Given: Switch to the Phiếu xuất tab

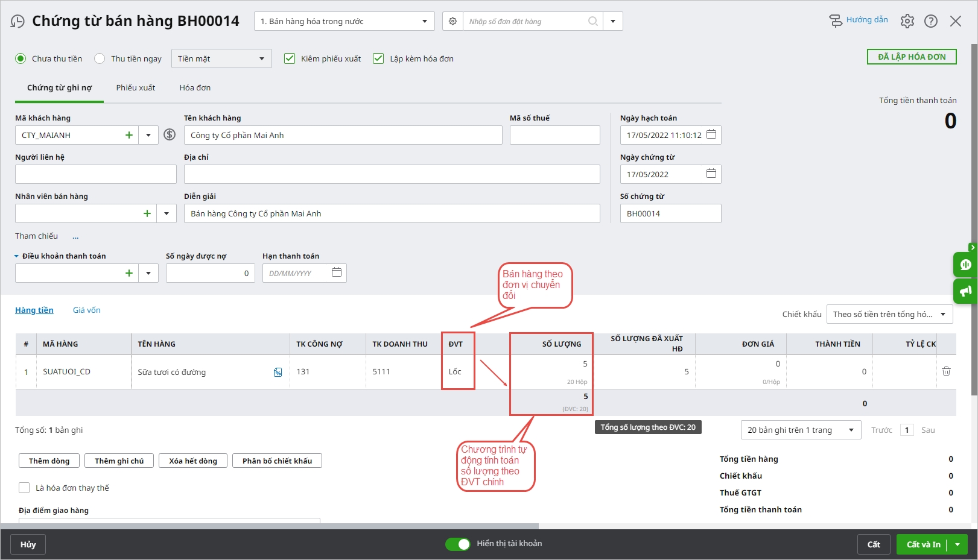Looking at the screenshot, I should tap(136, 87).
